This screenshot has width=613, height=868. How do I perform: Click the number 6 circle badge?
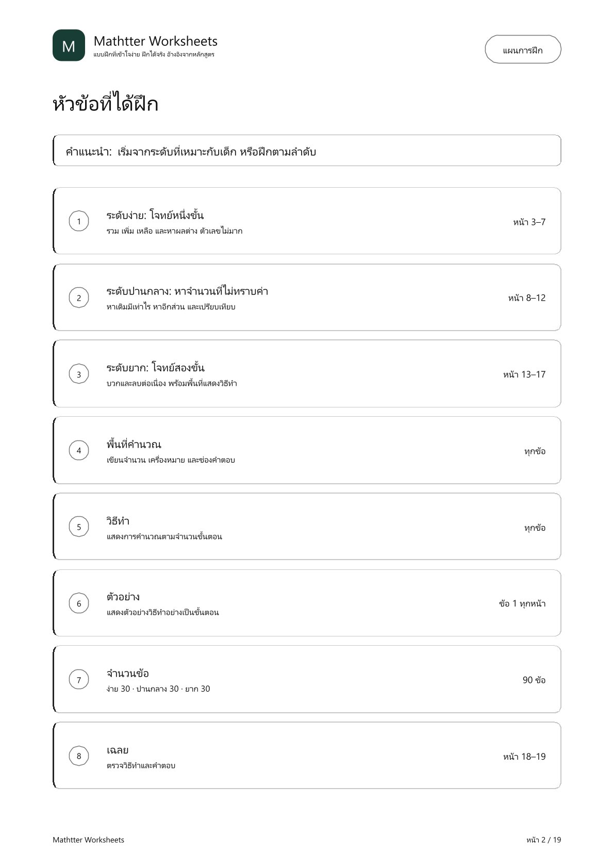click(79, 603)
